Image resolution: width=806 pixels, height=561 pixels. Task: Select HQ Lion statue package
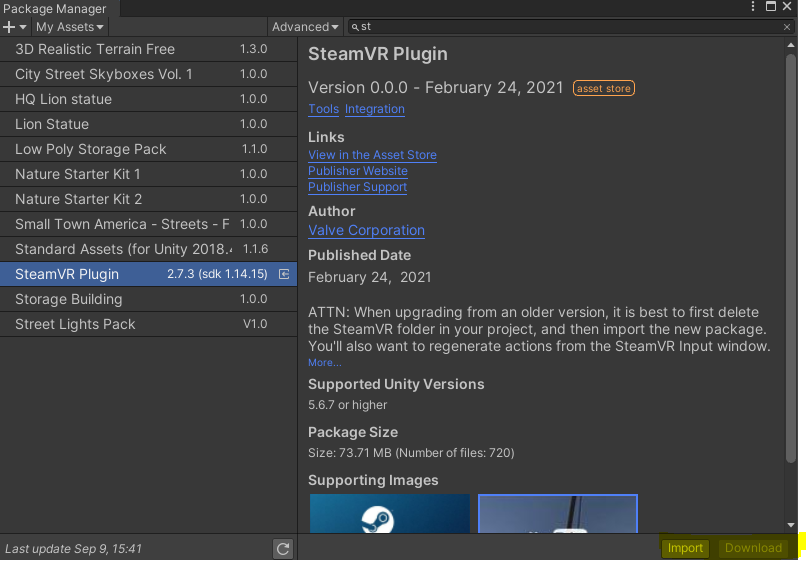click(148, 99)
